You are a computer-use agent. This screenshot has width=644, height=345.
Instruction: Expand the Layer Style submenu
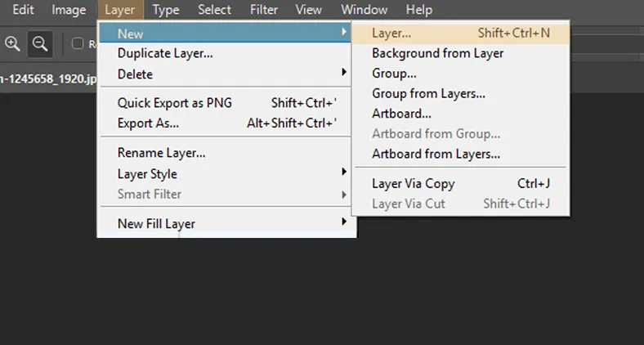tap(225, 174)
